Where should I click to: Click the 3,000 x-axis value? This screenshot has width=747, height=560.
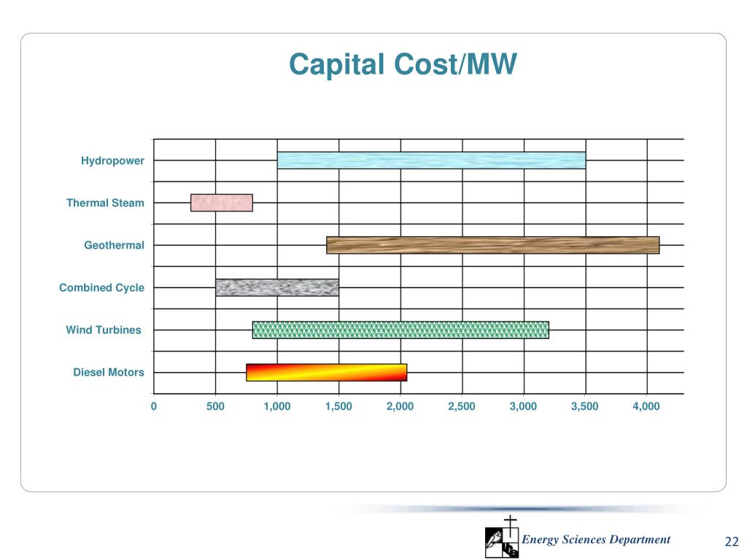523,406
